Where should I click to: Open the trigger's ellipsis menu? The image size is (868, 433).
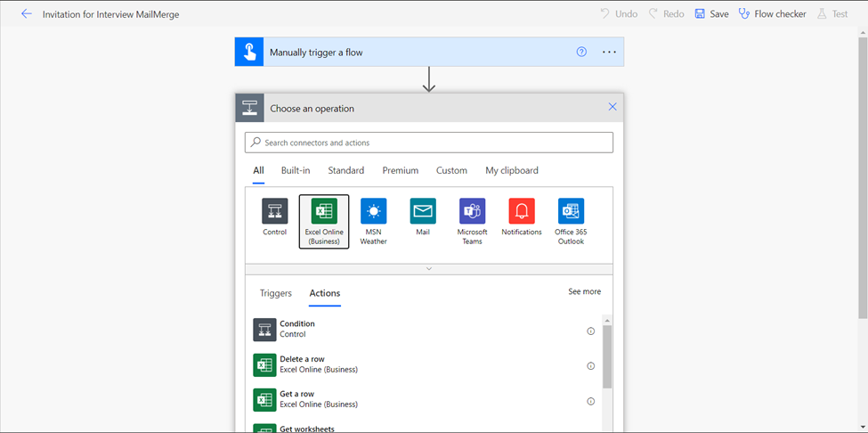coord(609,52)
